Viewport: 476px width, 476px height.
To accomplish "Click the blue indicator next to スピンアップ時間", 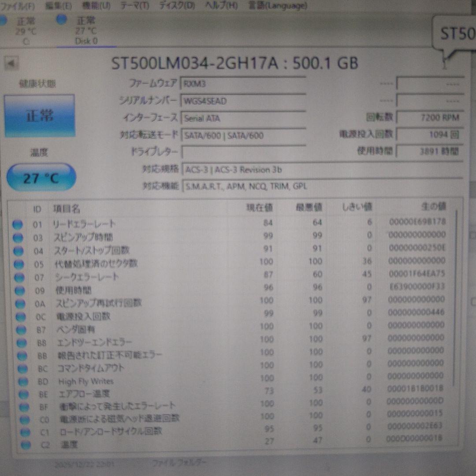I will (19, 238).
